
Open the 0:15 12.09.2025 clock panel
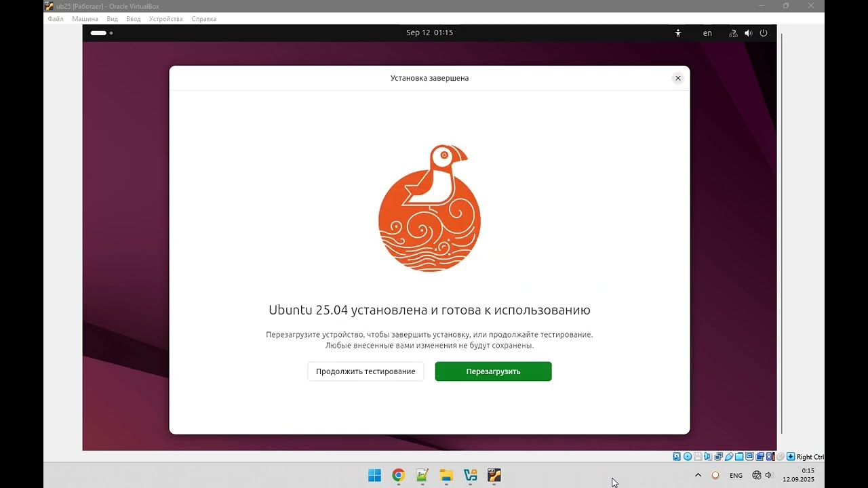point(799,475)
